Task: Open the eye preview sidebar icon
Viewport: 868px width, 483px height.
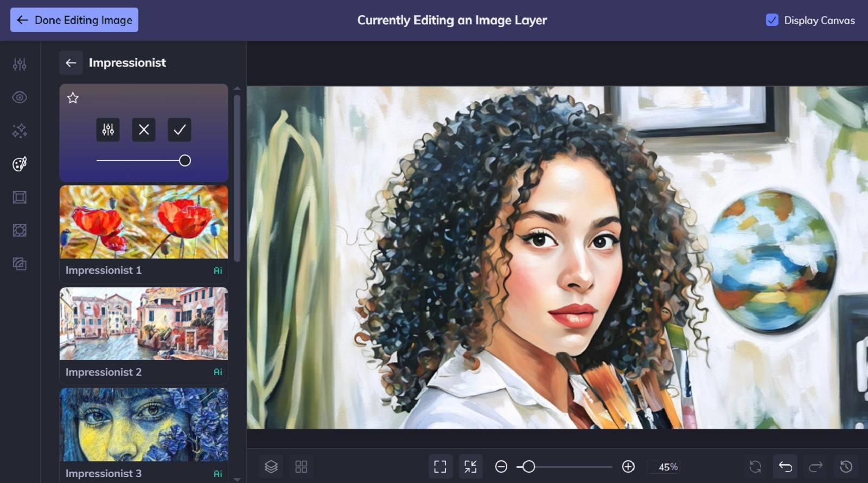Action: tap(20, 98)
